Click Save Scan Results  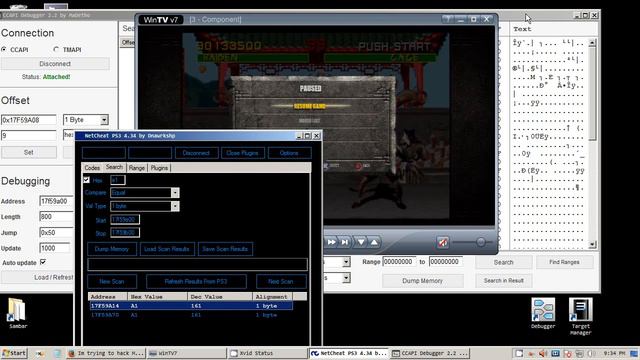tap(225, 249)
